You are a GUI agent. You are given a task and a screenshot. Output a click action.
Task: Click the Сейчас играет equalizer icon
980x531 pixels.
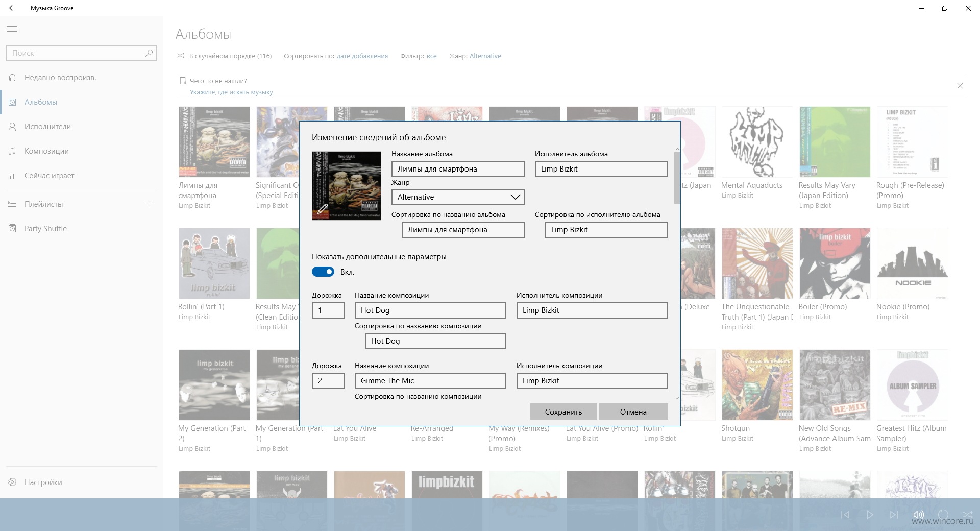tap(12, 176)
